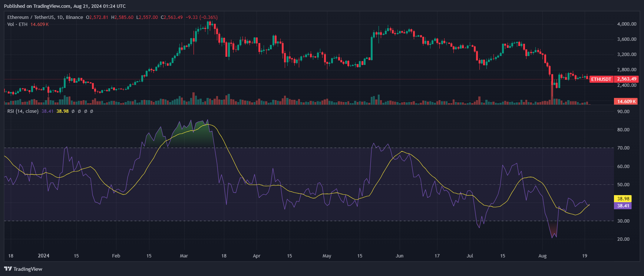Select the high value H2,585.60
This screenshot has height=276, width=644.
[122, 17]
